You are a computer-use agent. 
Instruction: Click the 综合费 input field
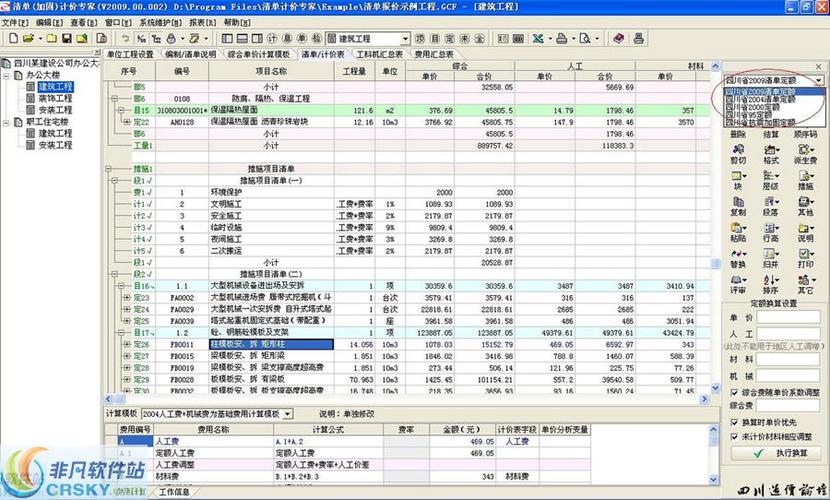point(788,405)
